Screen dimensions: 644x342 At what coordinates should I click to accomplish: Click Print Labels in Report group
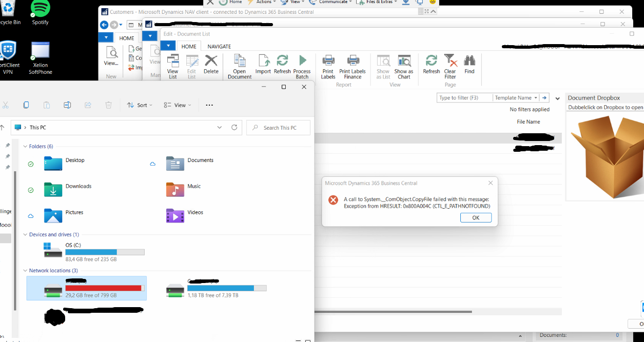(328, 67)
